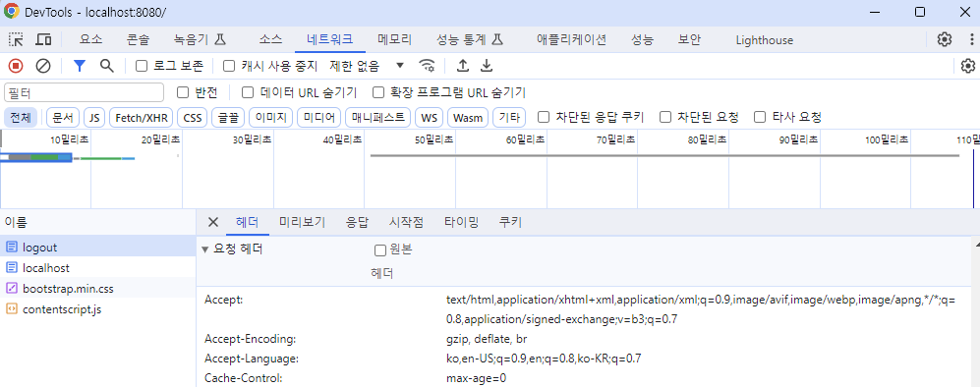Open network conditions wifi icon
Image resolution: width=980 pixels, height=387 pixels.
(x=428, y=66)
